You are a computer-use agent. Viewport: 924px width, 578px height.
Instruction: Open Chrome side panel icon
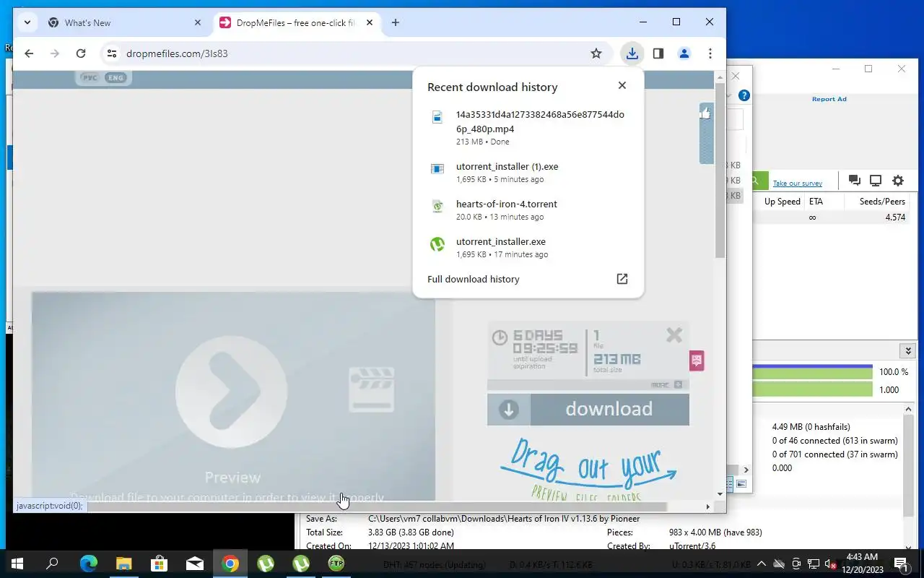[658, 53]
